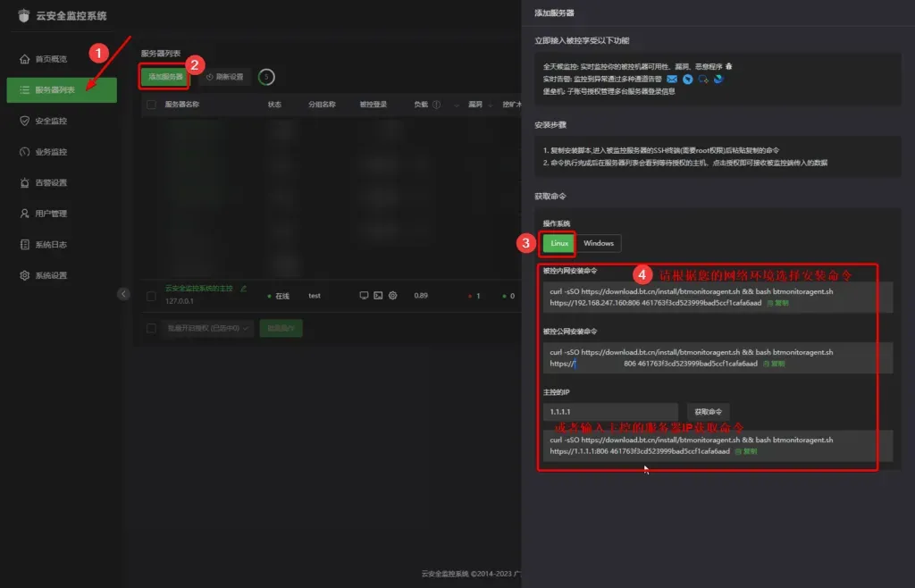Tick the checkbox beside the batch action dropdown
This screenshot has width=915, height=588.
(151, 328)
